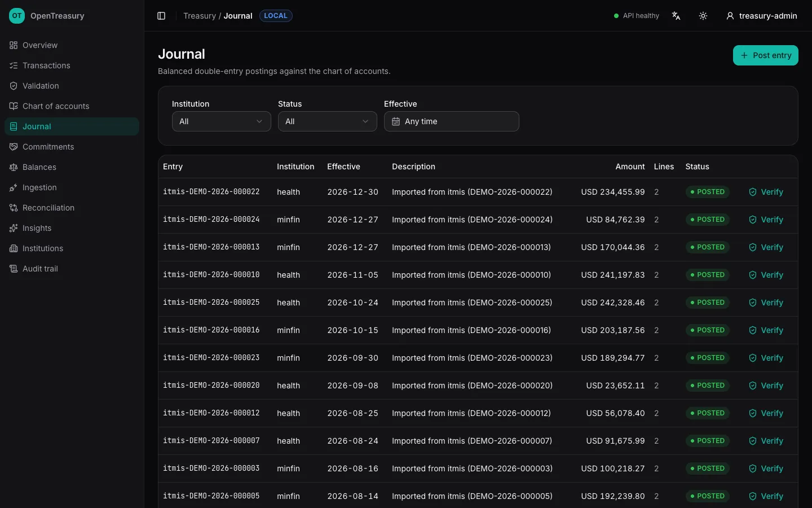Click the 2026-11-05 effective date cell
Viewport: 812px width, 508px height.
click(352, 275)
